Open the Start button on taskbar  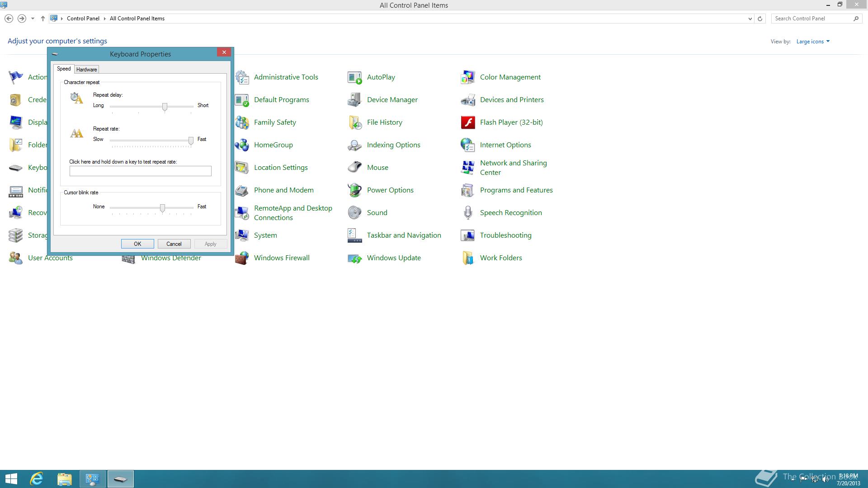pos(11,479)
